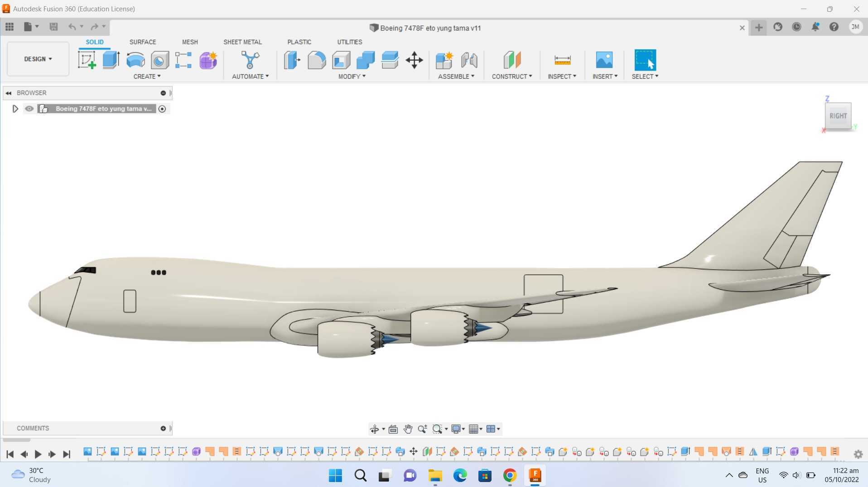Viewport: 868px width, 487px height.
Task: Select the Extrude tool
Action: pyautogui.click(x=111, y=60)
